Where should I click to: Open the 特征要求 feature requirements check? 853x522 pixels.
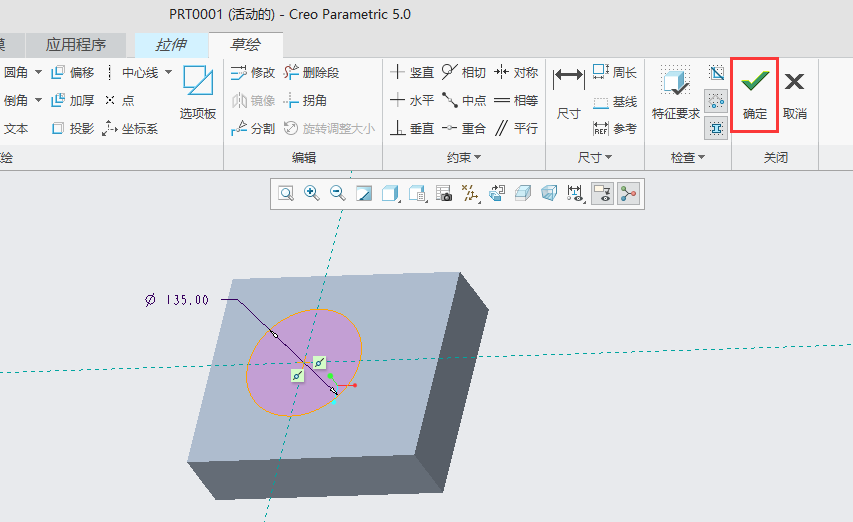676,93
